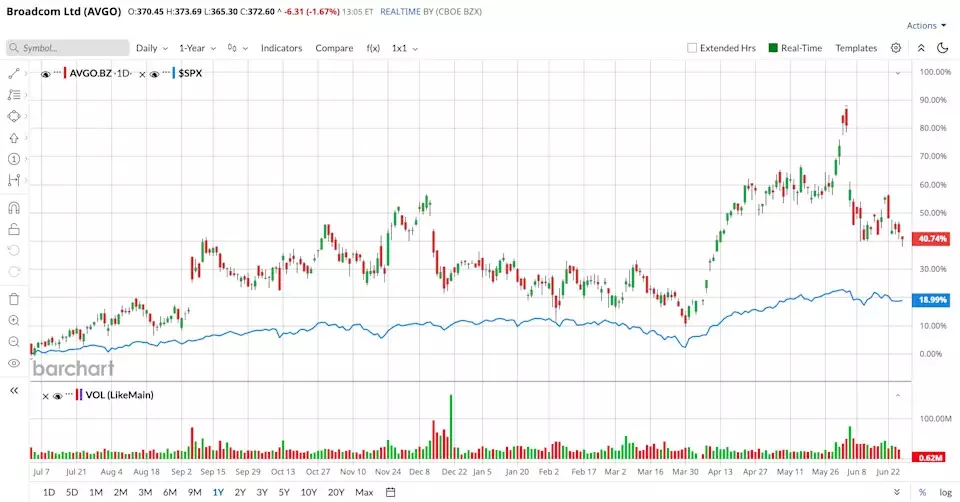Toggle the Real-Time checkbox

pos(773,48)
